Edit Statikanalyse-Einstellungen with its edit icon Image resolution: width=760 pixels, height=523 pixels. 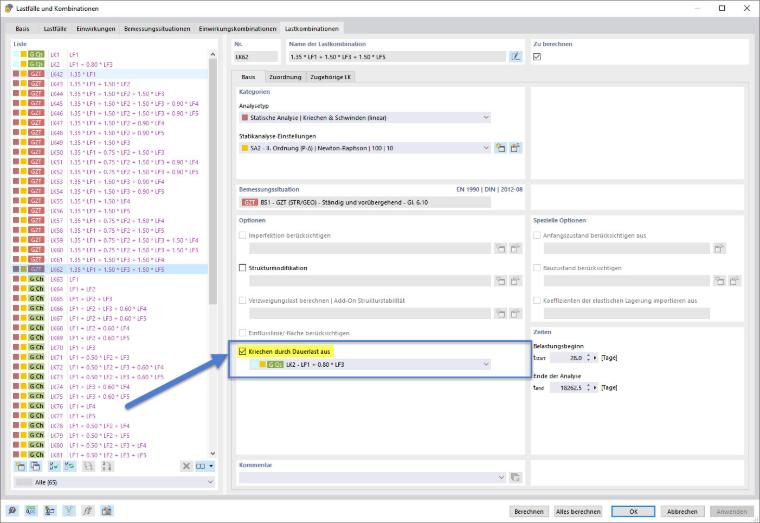515,148
